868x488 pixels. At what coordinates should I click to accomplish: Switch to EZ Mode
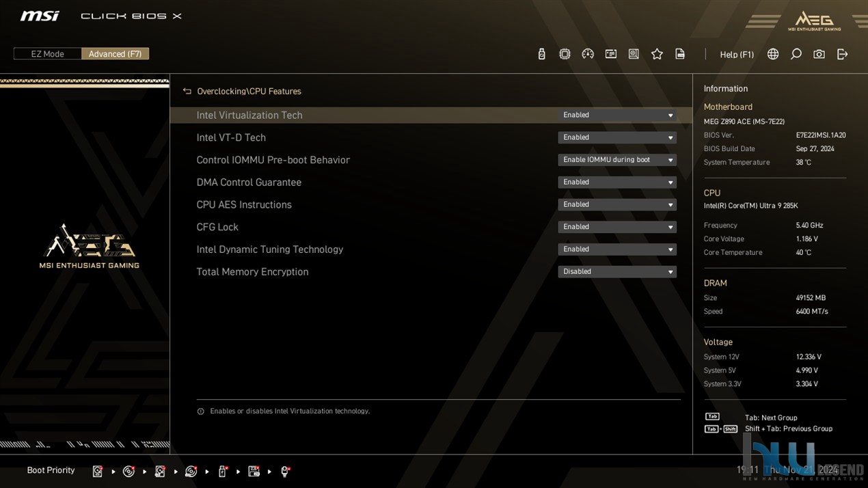click(x=47, y=54)
